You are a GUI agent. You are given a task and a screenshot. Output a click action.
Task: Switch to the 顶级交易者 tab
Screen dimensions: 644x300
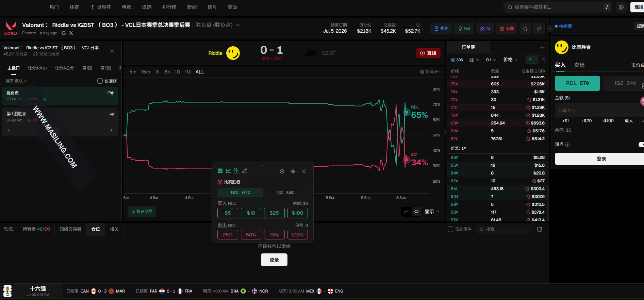click(x=70, y=229)
